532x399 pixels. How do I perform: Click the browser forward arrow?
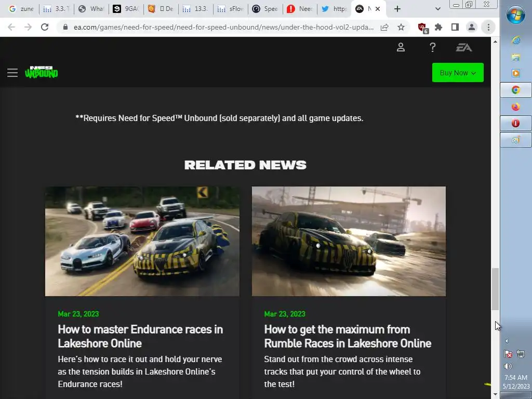click(28, 27)
